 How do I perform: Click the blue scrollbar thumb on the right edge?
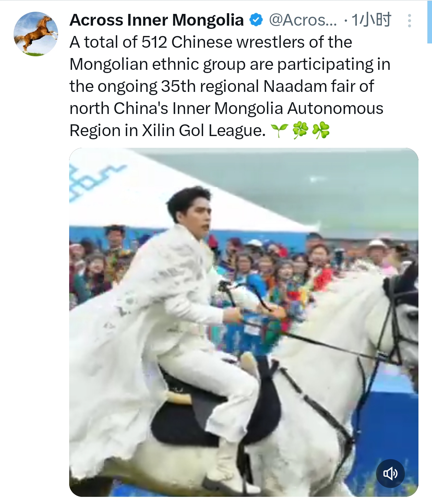pos(430,22)
